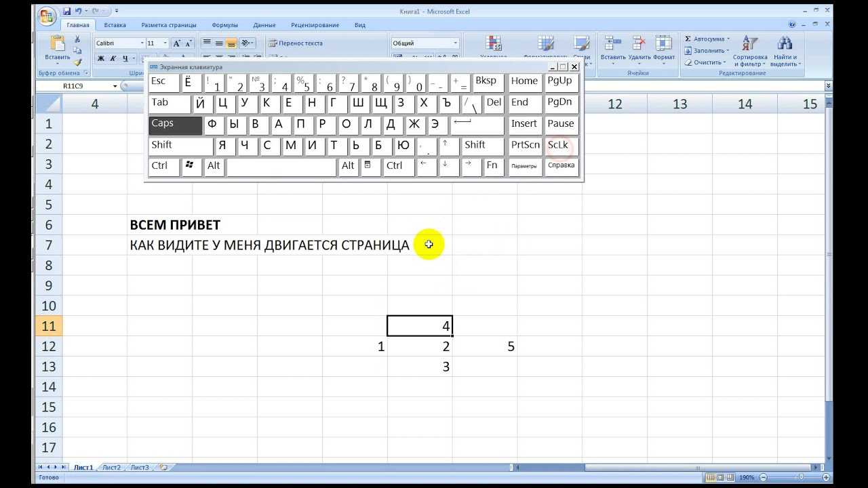Paste using the Вставить clipboard icon
Viewport: 868px width, 488px height.
58,44
